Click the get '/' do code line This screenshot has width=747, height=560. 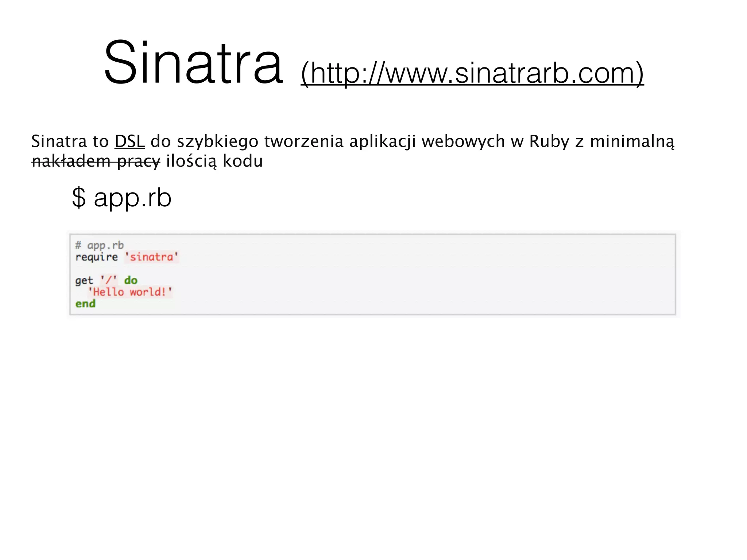pos(106,280)
